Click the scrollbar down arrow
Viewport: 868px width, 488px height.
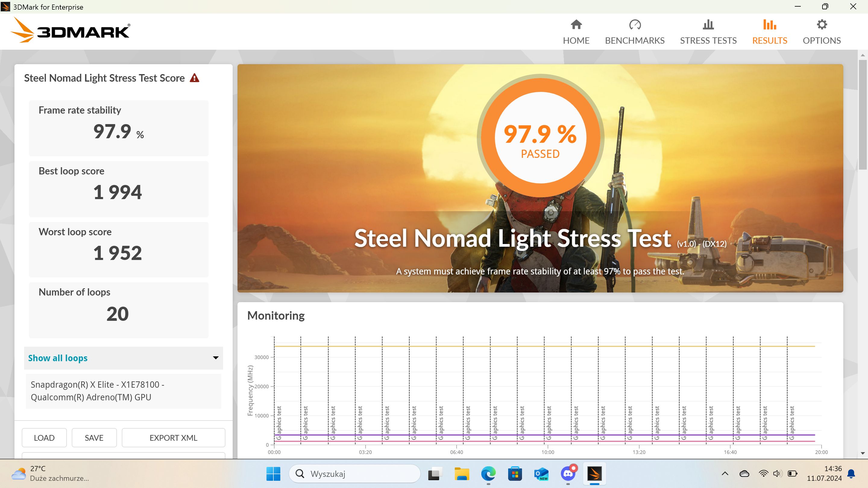point(863,453)
